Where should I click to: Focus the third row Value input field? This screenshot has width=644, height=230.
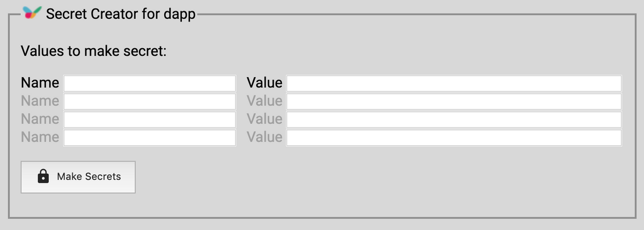click(454, 119)
